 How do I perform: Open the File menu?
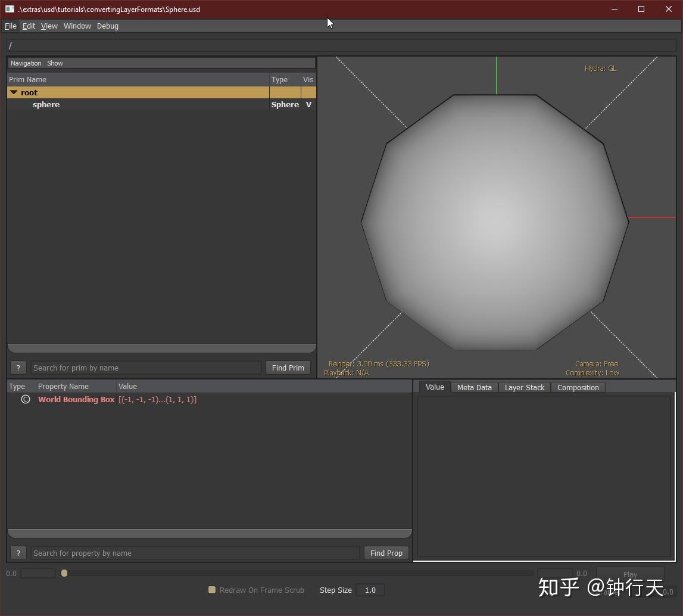pyautogui.click(x=11, y=26)
